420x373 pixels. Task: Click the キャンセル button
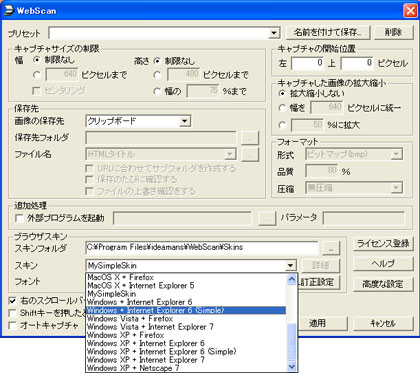point(383,323)
